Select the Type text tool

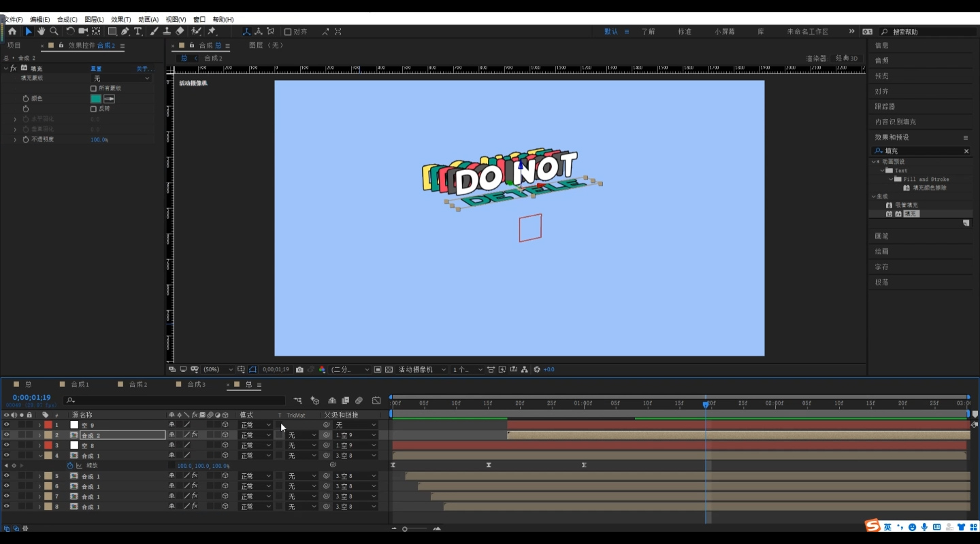(138, 31)
